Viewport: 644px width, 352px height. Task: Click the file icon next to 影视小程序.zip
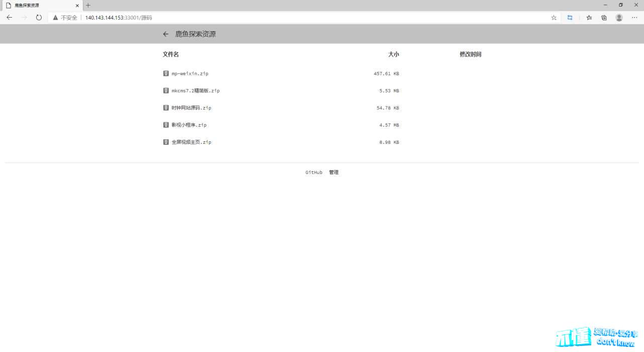pyautogui.click(x=166, y=125)
